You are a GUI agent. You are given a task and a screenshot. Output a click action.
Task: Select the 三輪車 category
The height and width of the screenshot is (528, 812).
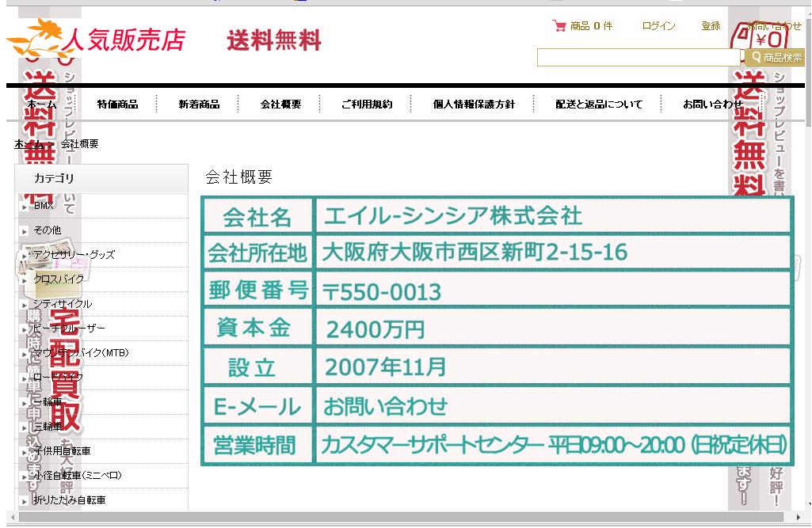pos(48,426)
